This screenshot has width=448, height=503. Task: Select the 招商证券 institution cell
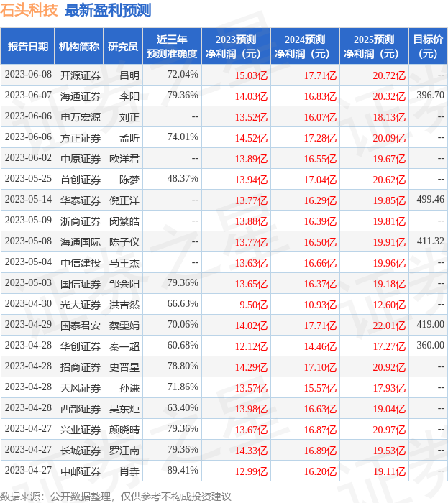click(81, 367)
